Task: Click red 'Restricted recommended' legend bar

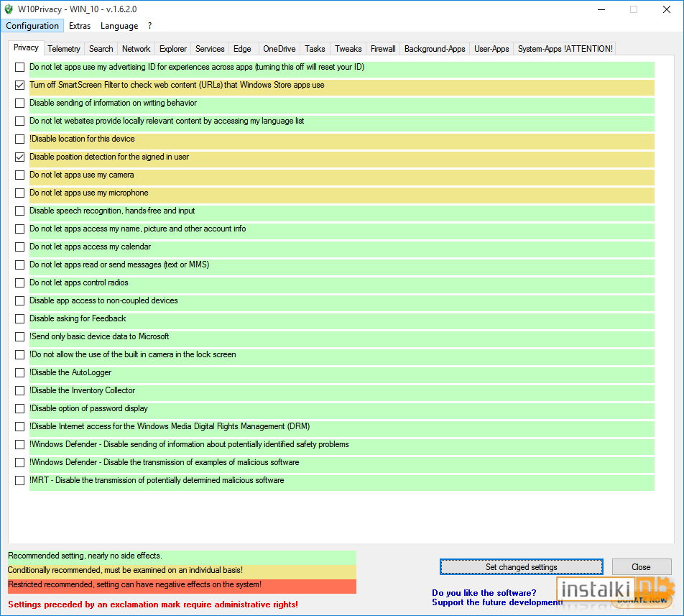Action: tap(182, 585)
